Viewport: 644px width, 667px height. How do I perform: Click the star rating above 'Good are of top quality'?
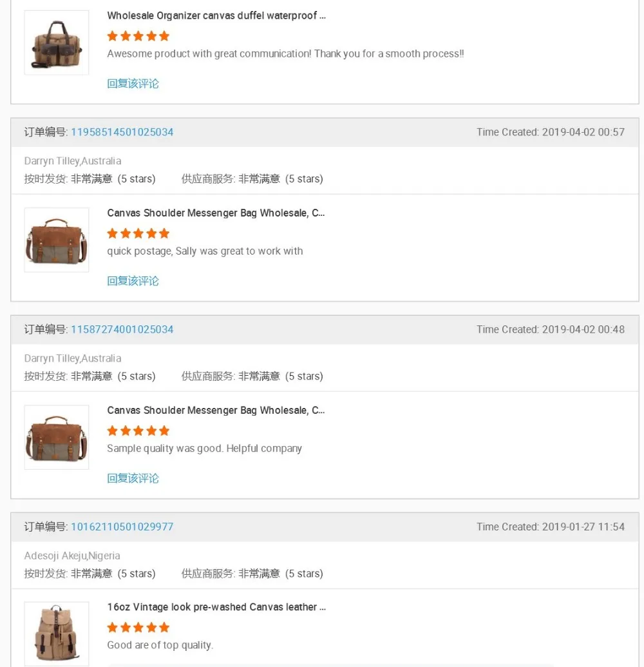tap(138, 628)
